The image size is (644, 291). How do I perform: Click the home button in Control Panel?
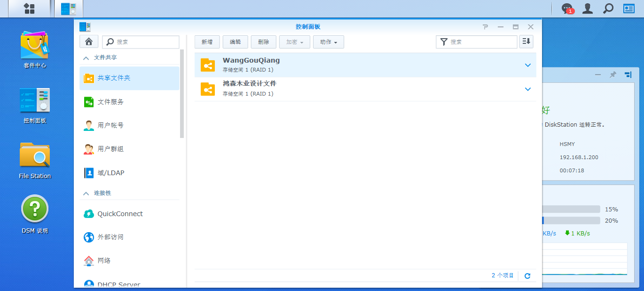[89, 41]
